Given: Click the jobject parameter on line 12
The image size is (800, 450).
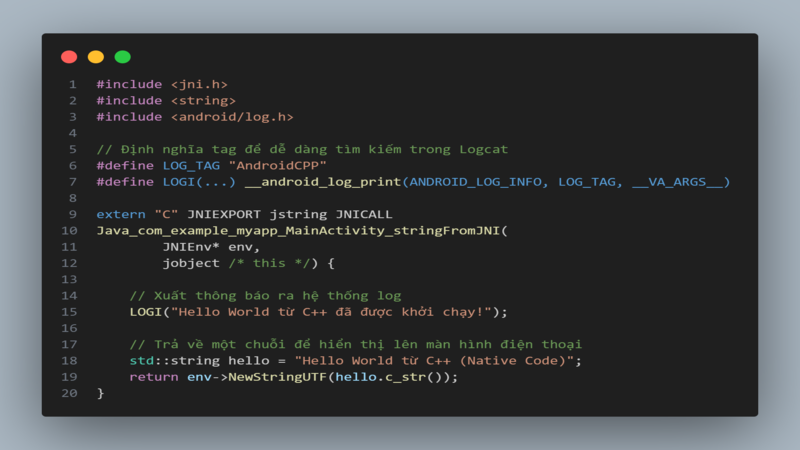Looking at the screenshot, I should click(x=191, y=263).
